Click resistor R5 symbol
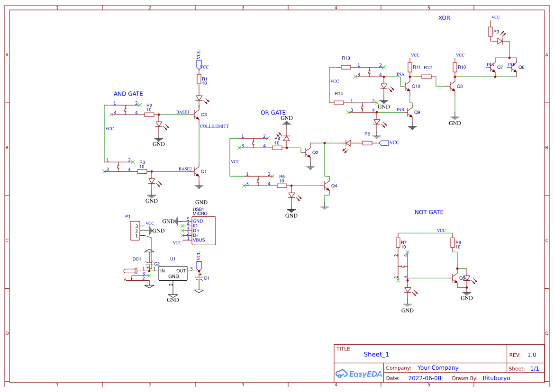 coord(282,186)
